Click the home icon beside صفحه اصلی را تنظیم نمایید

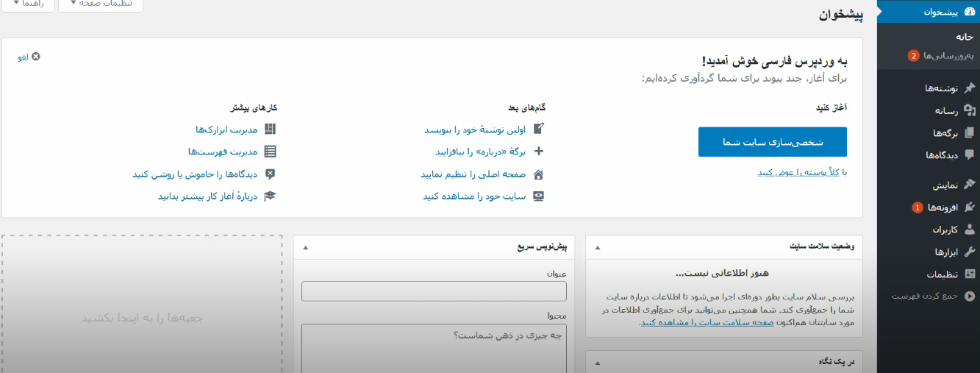(x=538, y=174)
